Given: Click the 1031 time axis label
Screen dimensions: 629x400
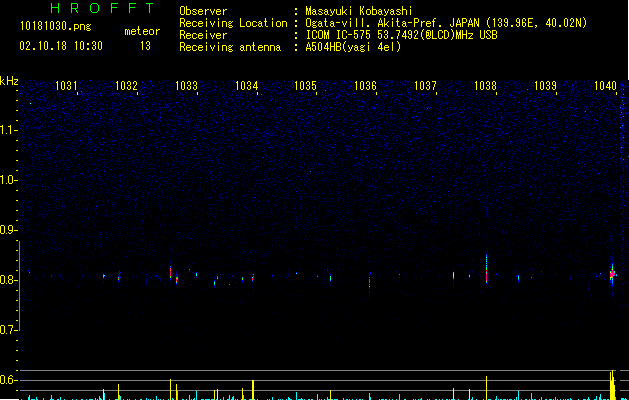Looking at the screenshot, I should (66, 85).
